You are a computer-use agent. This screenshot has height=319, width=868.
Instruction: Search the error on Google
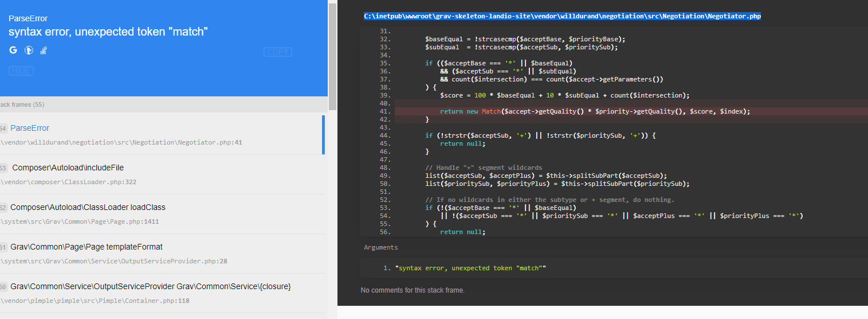click(x=13, y=50)
